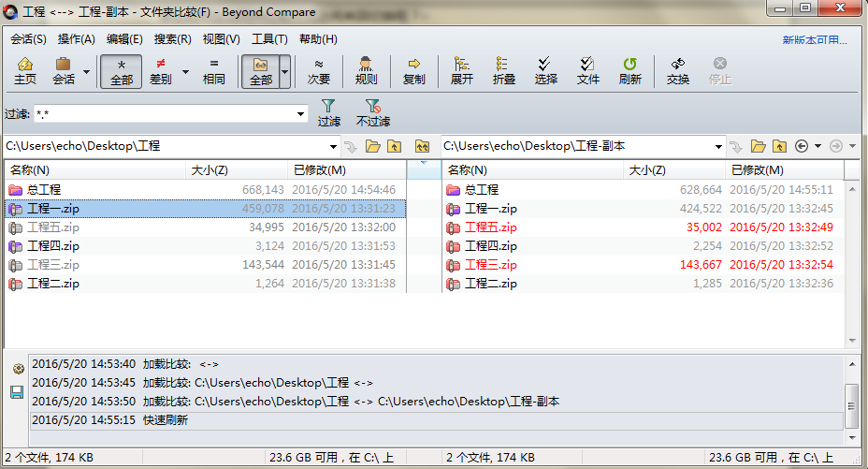Open the 视图(V) menu
The width and height of the screenshot is (868, 469).
(221, 39)
